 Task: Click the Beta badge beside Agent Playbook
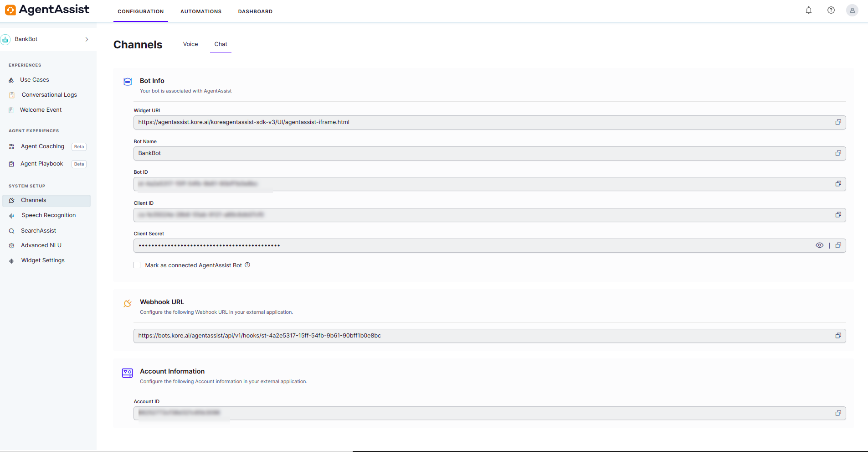[x=79, y=164]
